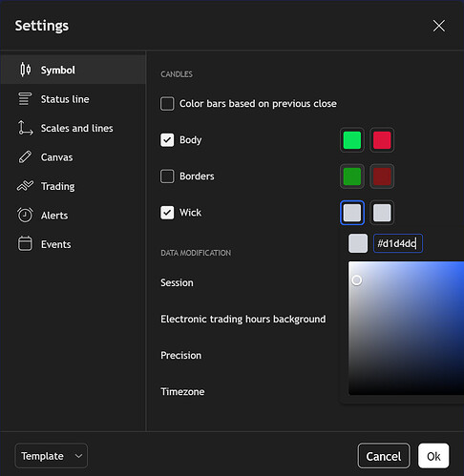Enable Color bars based on previous close

(x=167, y=104)
